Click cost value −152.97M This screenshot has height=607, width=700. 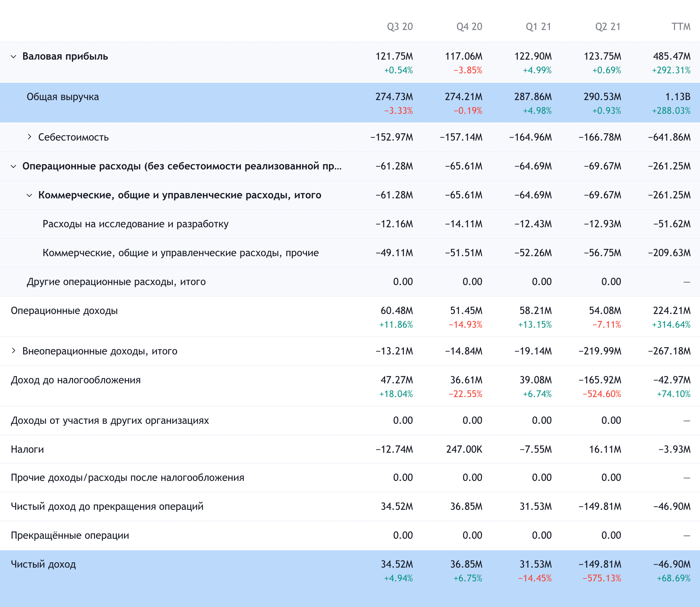point(392,137)
